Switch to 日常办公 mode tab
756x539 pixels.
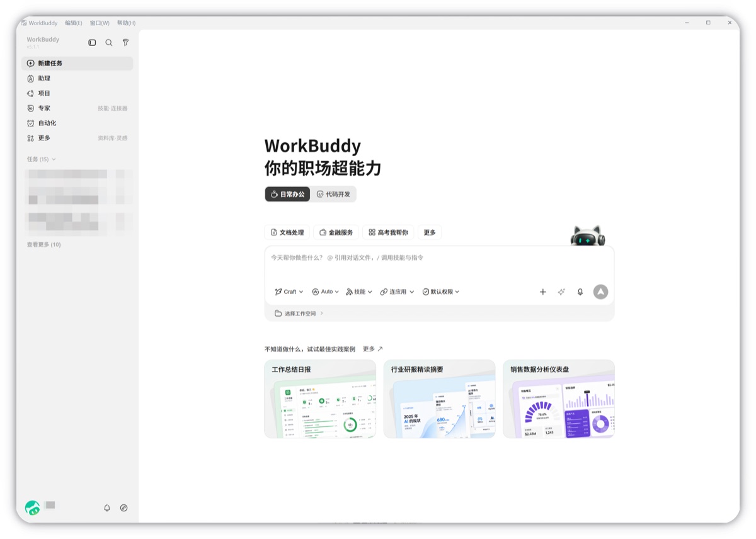287,195
